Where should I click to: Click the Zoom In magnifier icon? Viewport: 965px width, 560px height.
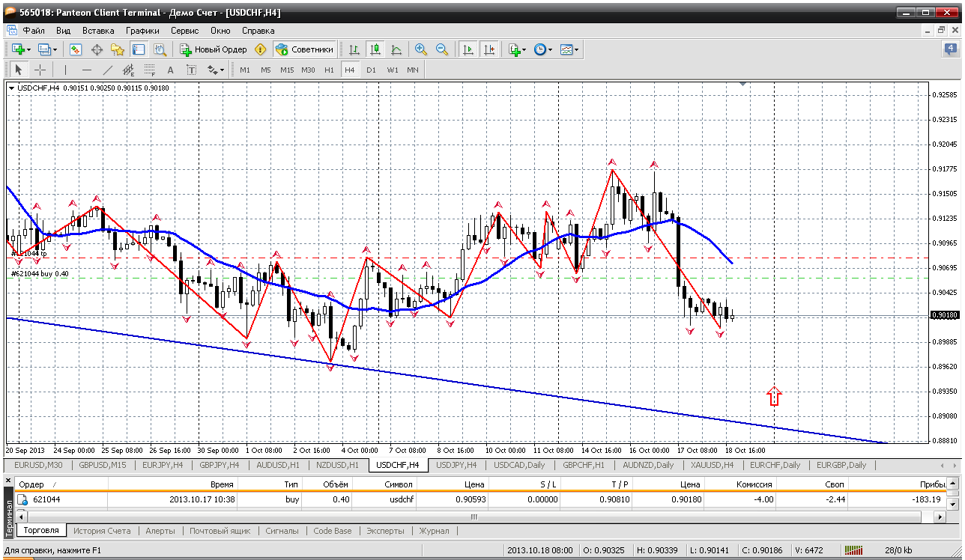pos(421,49)
